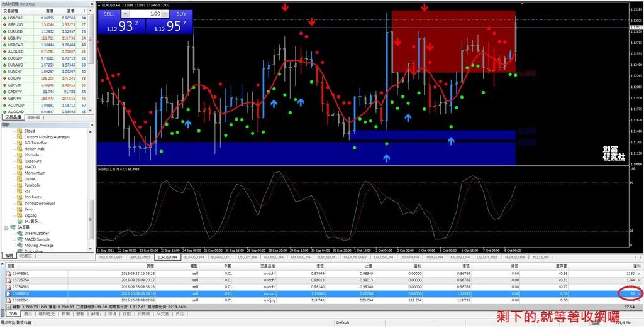Collapse the EA tree node in Navigator

tap(6, 228)
